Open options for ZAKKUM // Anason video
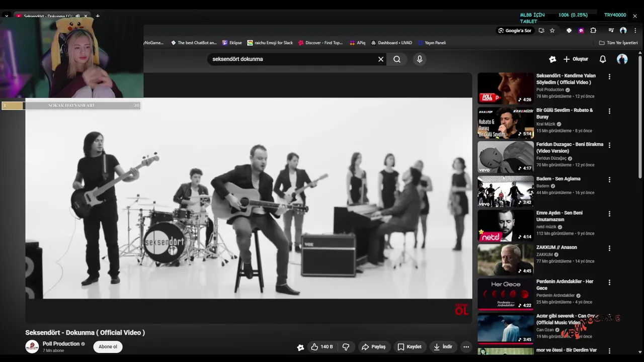 609,248
